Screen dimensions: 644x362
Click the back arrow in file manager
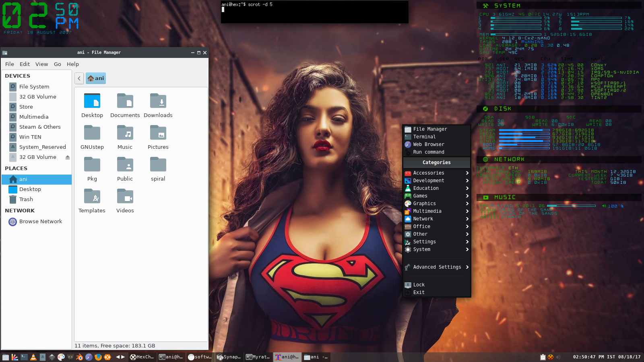click(x=79, y=78)
